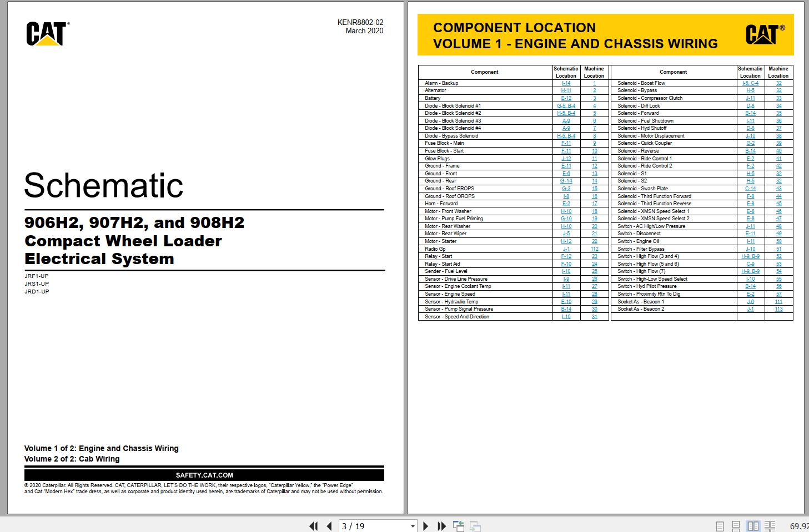Follow the D-8 link for Solenoid - Diff Lock
The height and width of the screenshot is (532, 809).
(750, 106)
